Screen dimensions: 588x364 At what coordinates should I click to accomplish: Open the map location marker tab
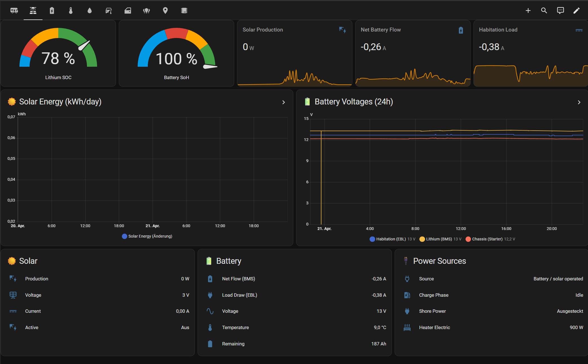[x=165, y=10]
